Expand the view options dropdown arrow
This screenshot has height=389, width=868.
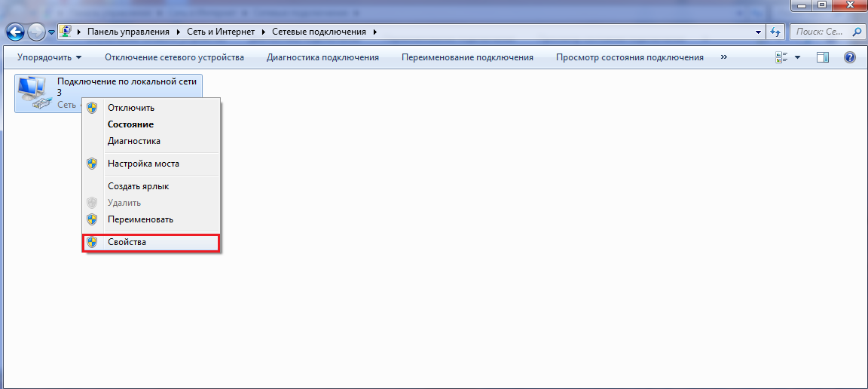(x=797, y=58)
